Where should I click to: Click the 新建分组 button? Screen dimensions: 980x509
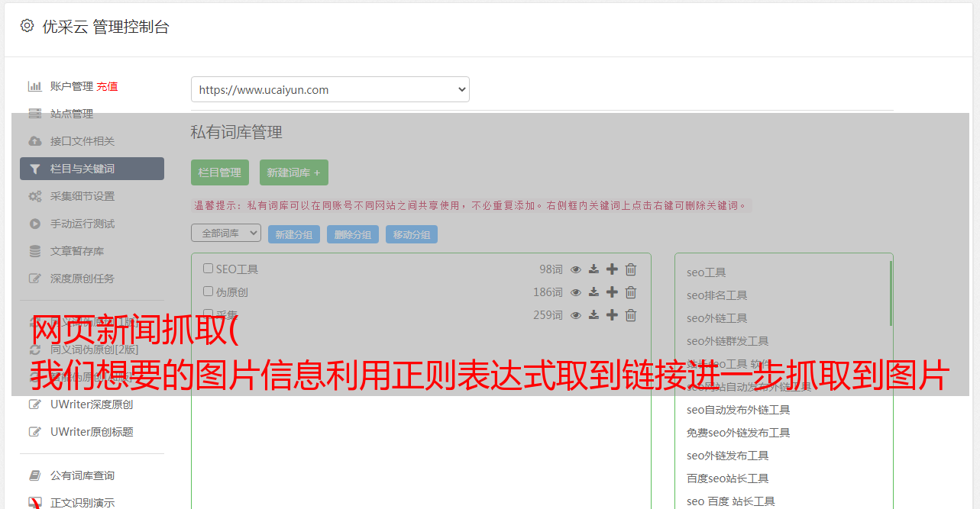point(294,234)
